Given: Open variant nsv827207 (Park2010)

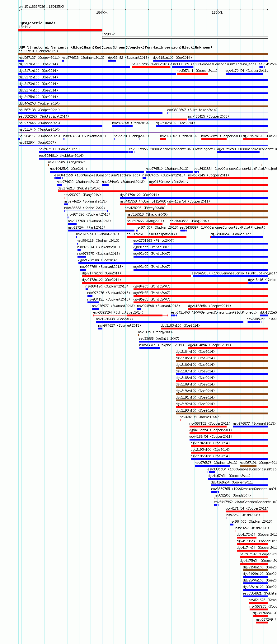Looking at the screenshot, I should [x=179, y=136].
